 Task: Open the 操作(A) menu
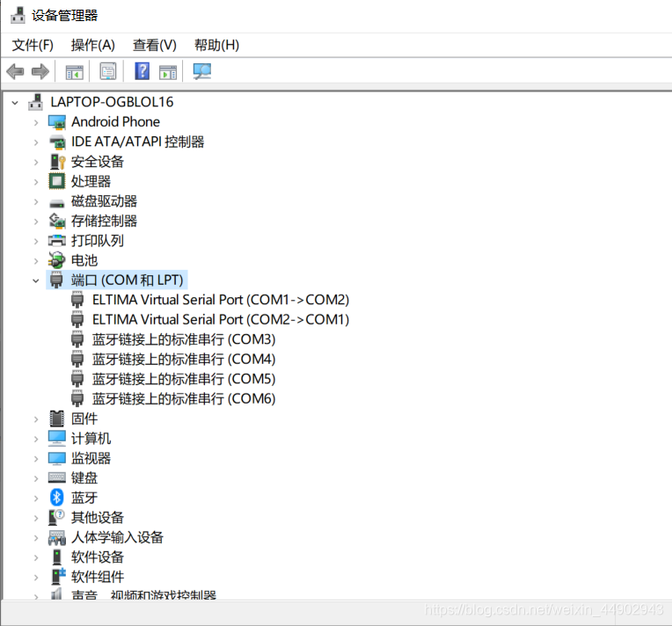point(93,45)
